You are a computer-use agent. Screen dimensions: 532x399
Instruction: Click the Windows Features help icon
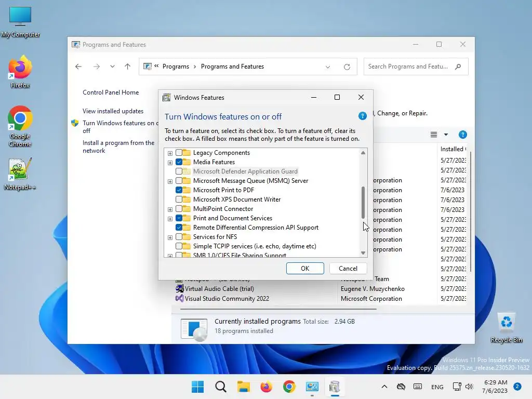[x=362, y=116]
